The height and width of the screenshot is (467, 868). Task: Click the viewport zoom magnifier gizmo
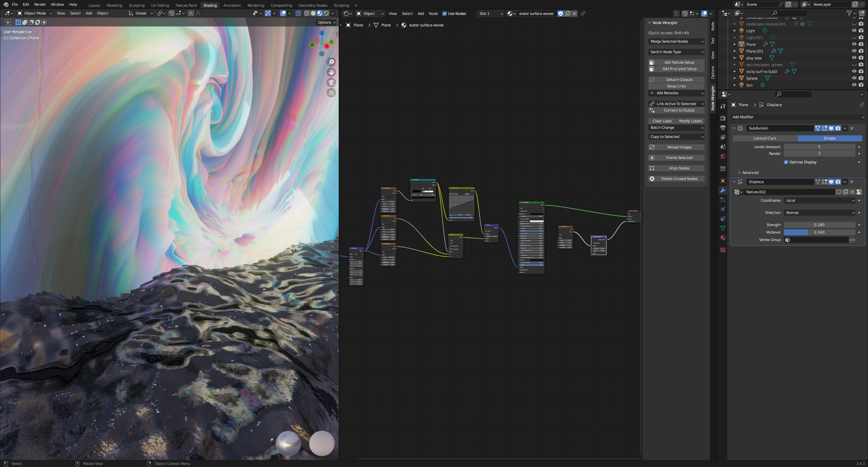click(331, 62)
